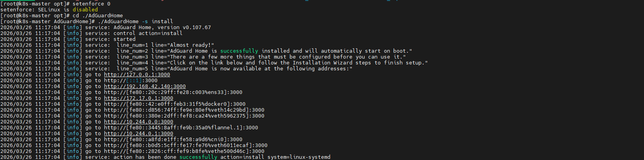Click the veth5962375 interface URL
Image resolution: width=644 pixels, height=160 pixels.
(x=184, y=116)
